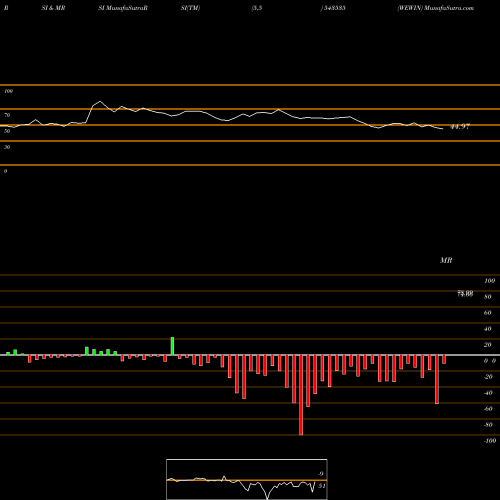This screenshot has width=500, height=500.
Task: Select the tallest green histogram bar
Action: 172,346
